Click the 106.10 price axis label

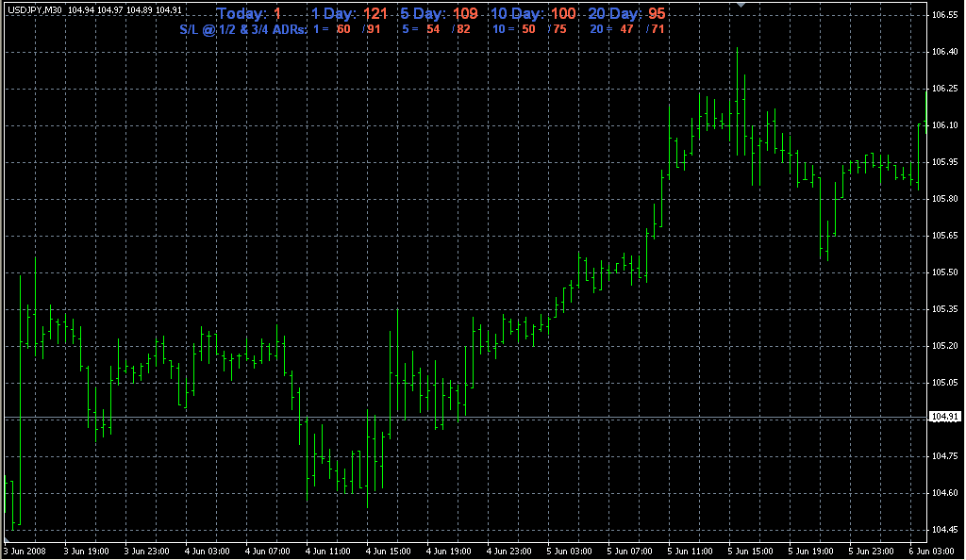click(x=944, y=125)
